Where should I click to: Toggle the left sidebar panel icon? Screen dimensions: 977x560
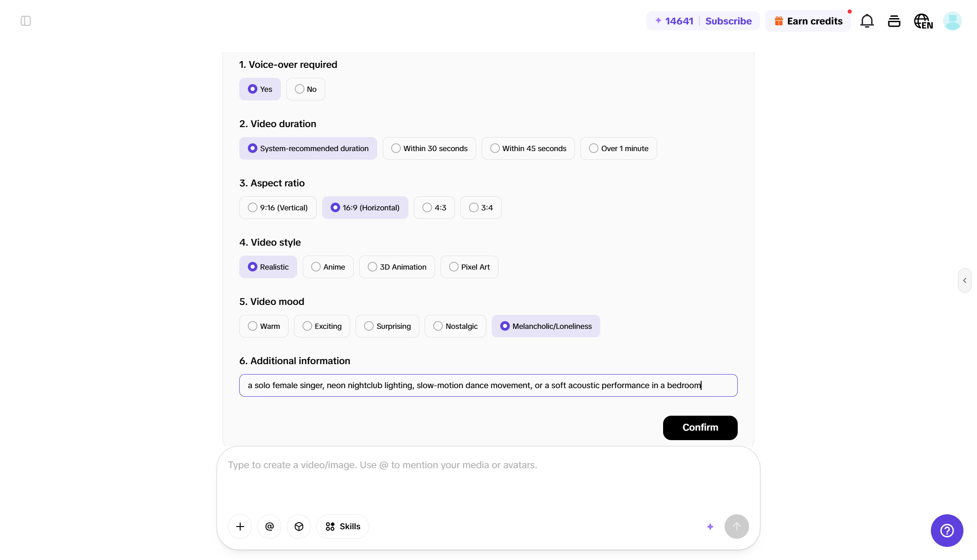[x=26, y=21]
